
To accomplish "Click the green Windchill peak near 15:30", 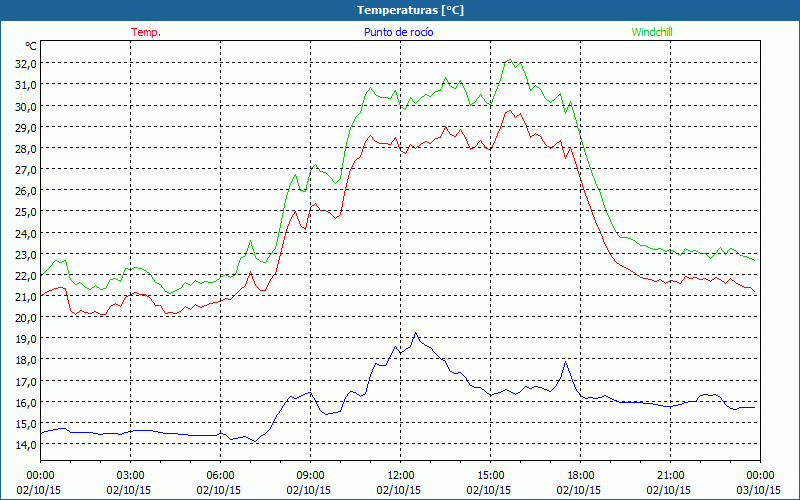I will [510, 60].
